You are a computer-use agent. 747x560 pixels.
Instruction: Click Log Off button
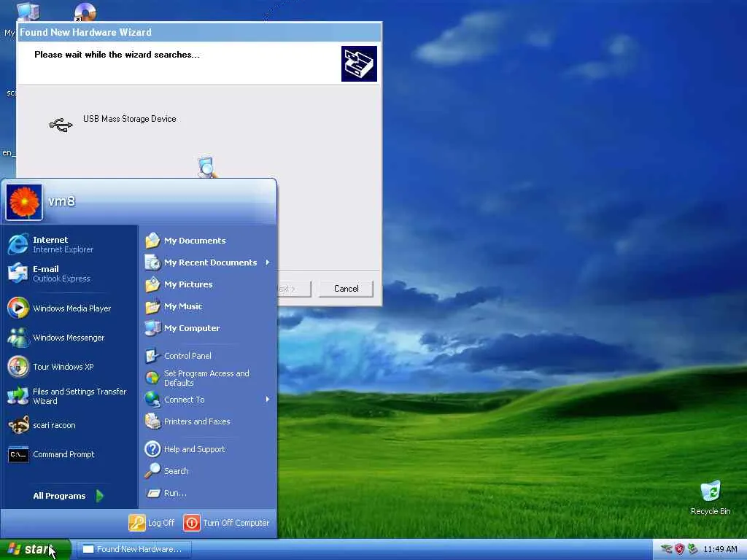click(x=152, y=523)
